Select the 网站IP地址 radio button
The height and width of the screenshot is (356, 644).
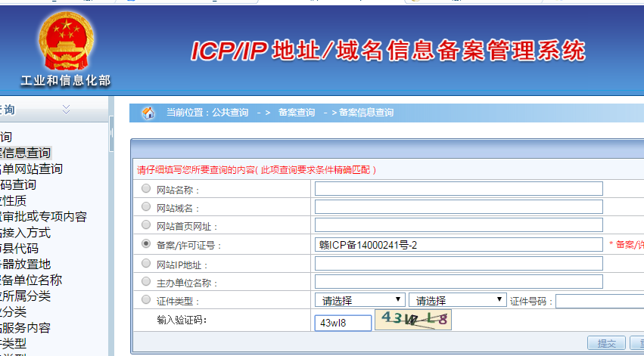coord(146,263)
